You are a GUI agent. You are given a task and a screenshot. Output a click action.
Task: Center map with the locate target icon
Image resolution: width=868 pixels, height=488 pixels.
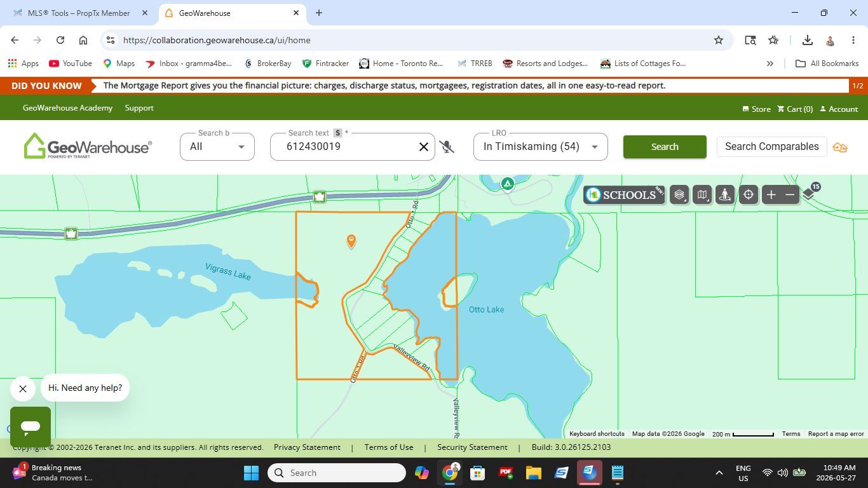pos(749,195)
